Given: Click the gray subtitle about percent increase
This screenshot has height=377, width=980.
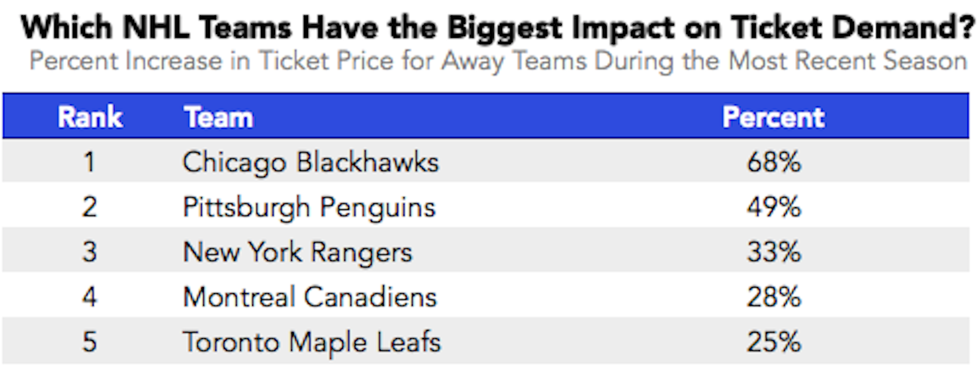Looking at the screenshot, I should coord(498,61).
